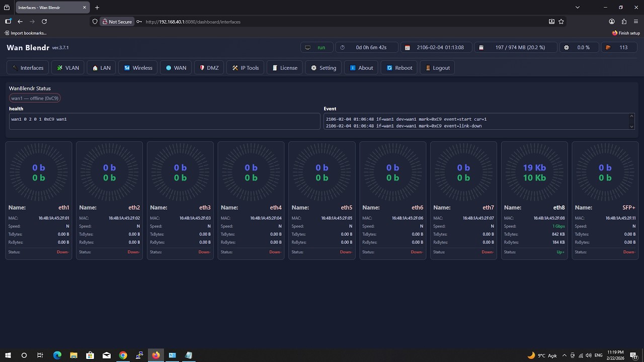
Task: Open a new browser tab
Action: pos(97,8)
